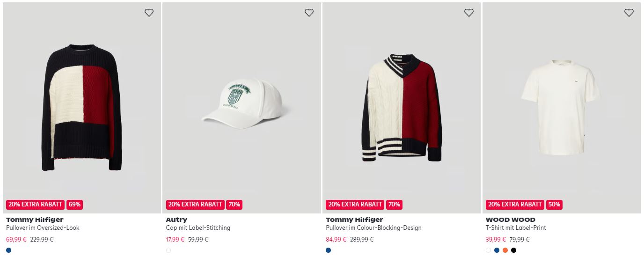Save WOOD WOOD T-shirt with heart icon

[x=629, y=13]
